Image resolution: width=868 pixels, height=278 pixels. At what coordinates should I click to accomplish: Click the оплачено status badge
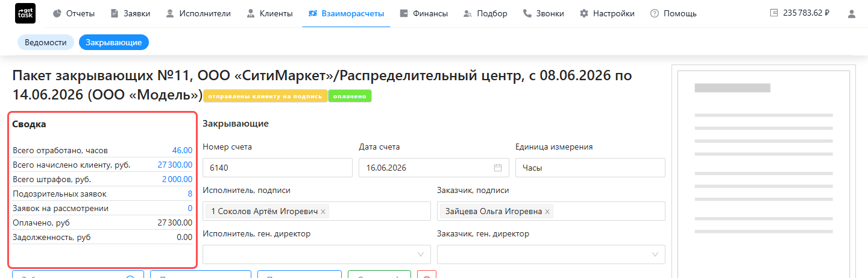pos(350,96)
